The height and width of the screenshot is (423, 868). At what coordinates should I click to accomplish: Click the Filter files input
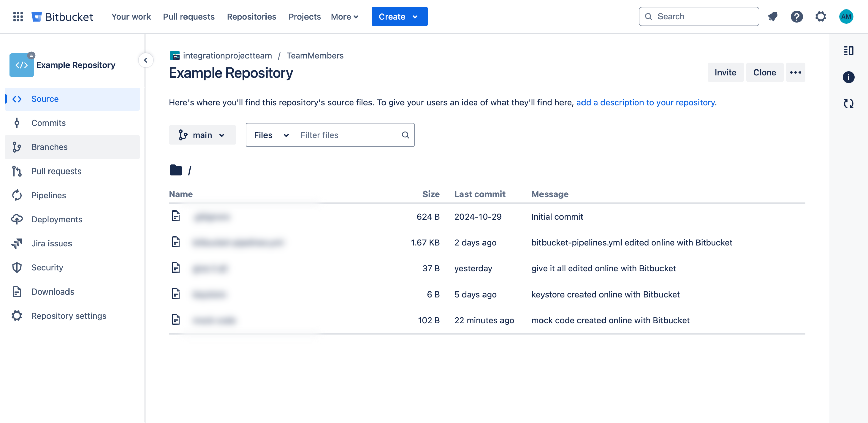(x=349, y=135)
